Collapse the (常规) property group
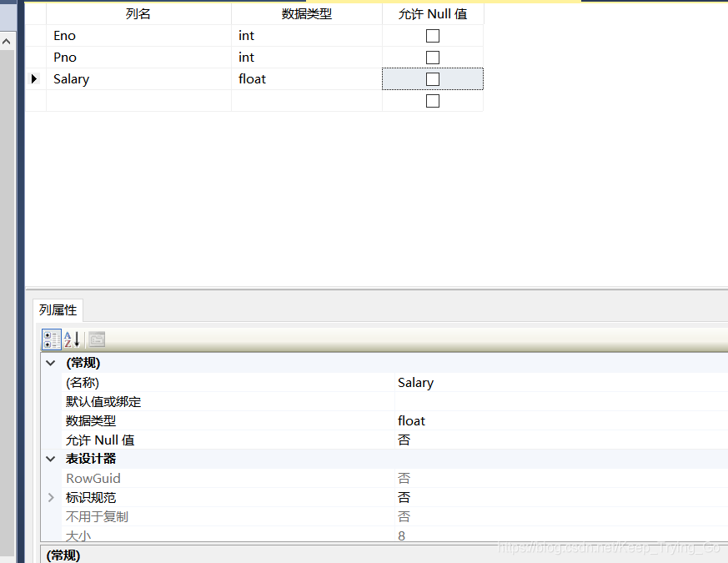Image resolution: width=728 pixels, height=563 pixels. pyautogui.click(x=51, y=363)
